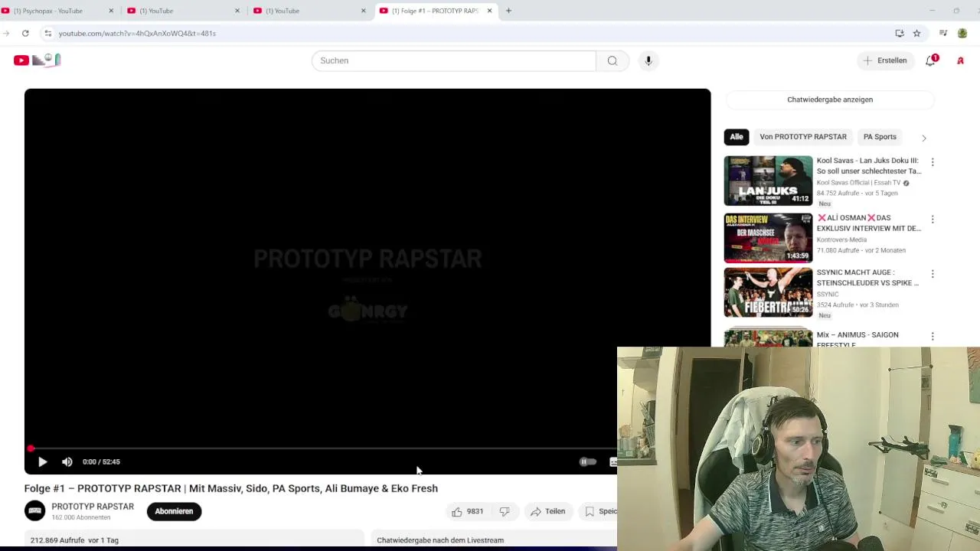Click the PROTOTYP RAPSTAR channel avatar
Image resolution: width=980 pixels, height=551 pixels.
(35, 511)
